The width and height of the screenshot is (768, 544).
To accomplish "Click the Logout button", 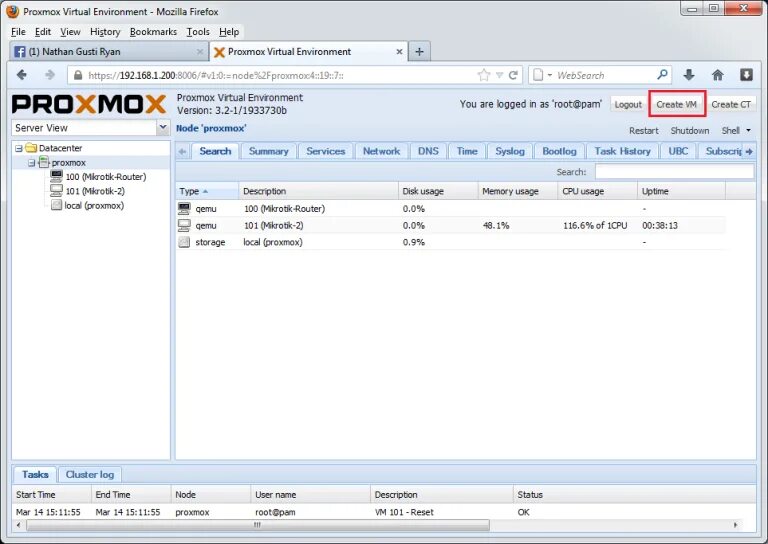I will [x=628, y=104].
